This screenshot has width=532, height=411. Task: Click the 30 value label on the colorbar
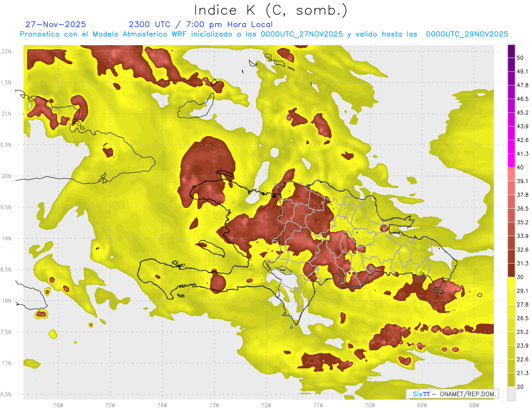521,277
